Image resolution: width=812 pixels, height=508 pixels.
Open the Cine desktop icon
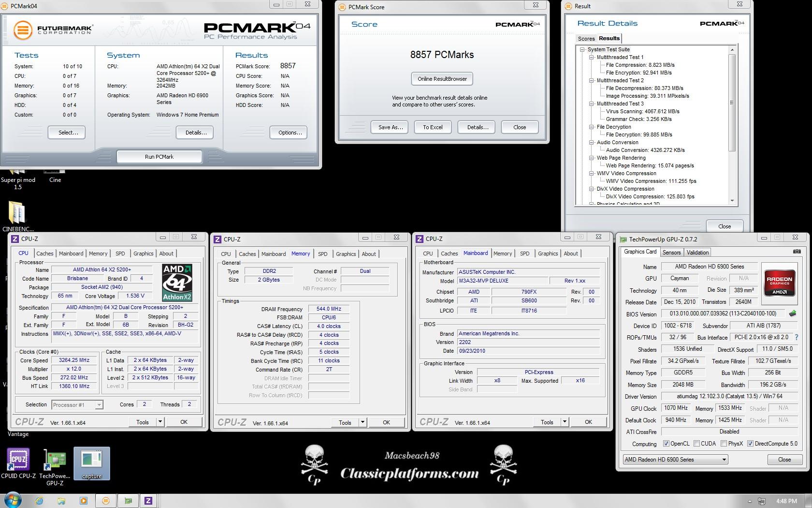tap(55, 176)
